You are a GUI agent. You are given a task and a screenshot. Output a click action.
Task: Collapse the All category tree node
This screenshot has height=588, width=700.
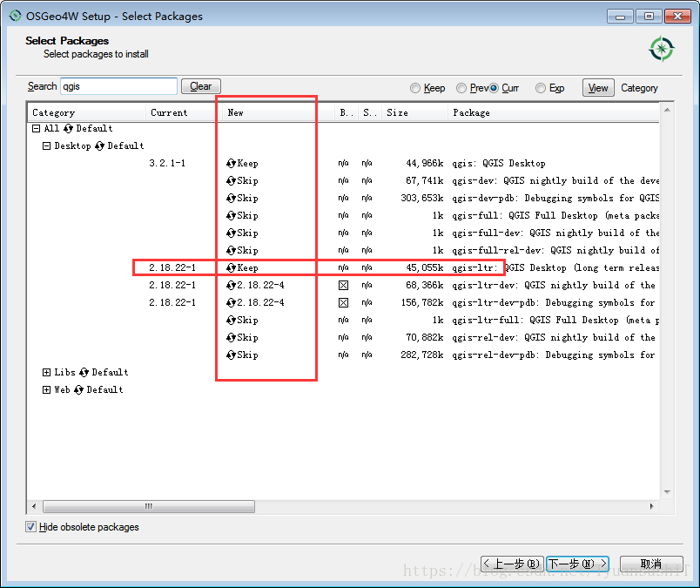point(37,129)
